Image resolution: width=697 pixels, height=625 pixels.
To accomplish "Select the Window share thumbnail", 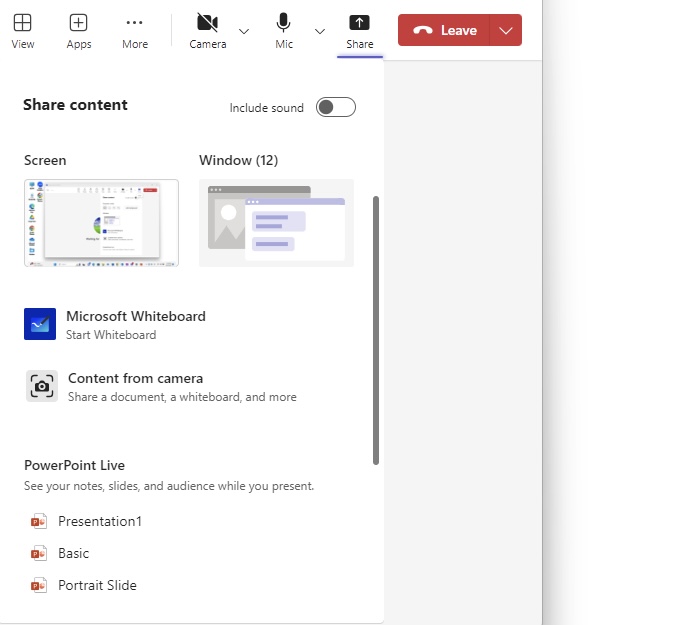I will pyautogui.click(x=276, y=223).
